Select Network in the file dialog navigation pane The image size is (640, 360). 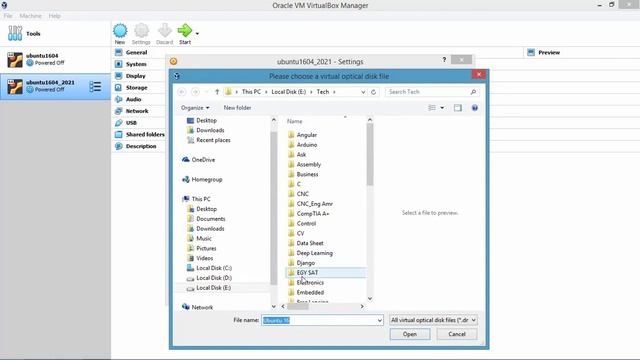point(202,307)
